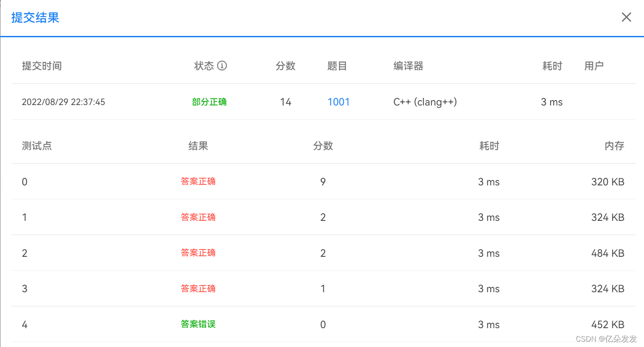Click test point number 2
Image resolution: width=644 pixels, height=347 pixels.
(25, 253)
